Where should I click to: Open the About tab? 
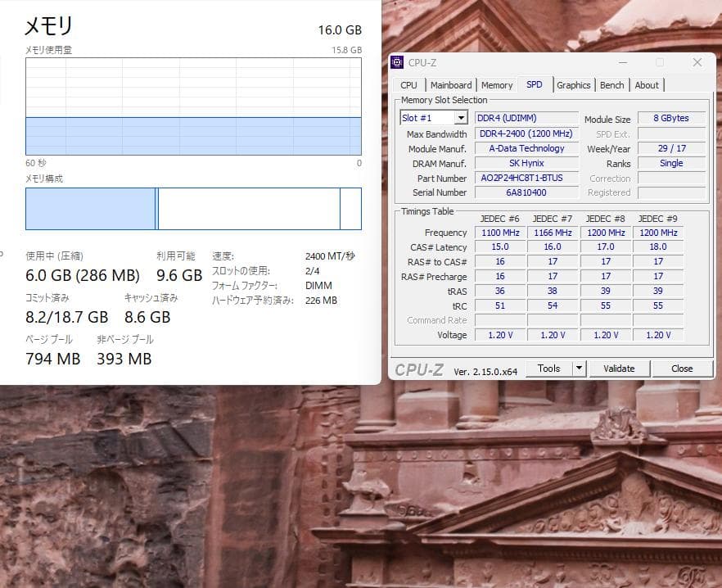647,84
